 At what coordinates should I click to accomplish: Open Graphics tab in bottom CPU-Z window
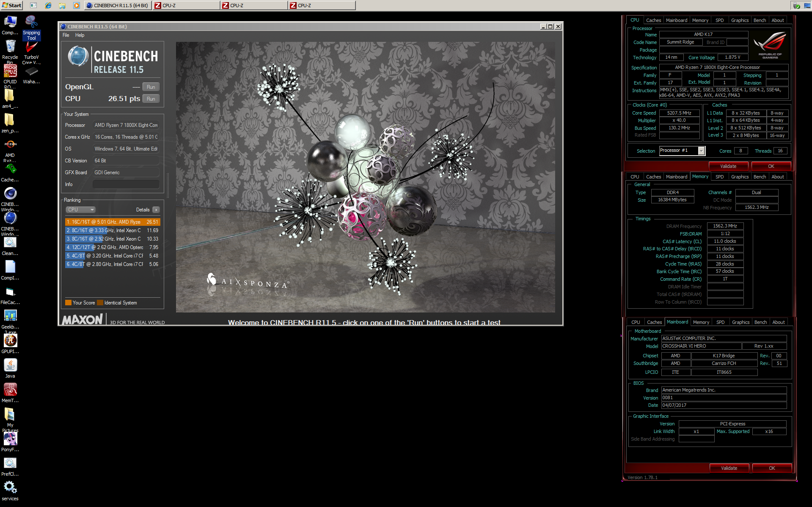coord(740,322)
